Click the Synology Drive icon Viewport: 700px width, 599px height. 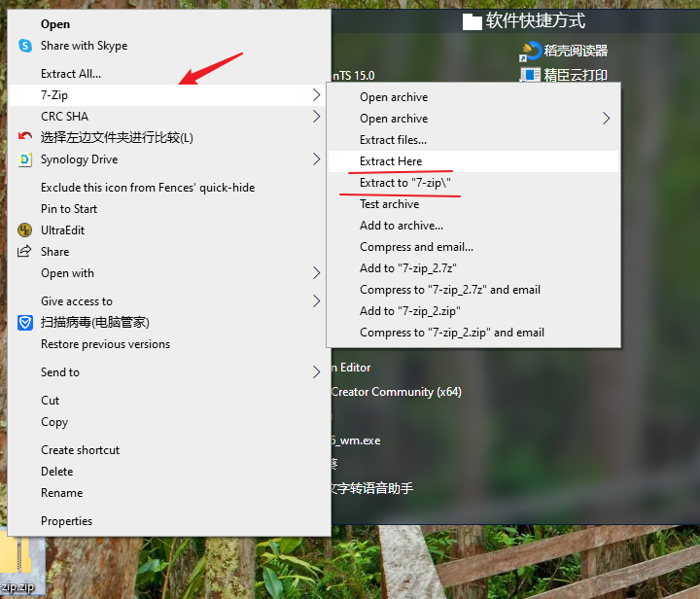pos(25,159)
